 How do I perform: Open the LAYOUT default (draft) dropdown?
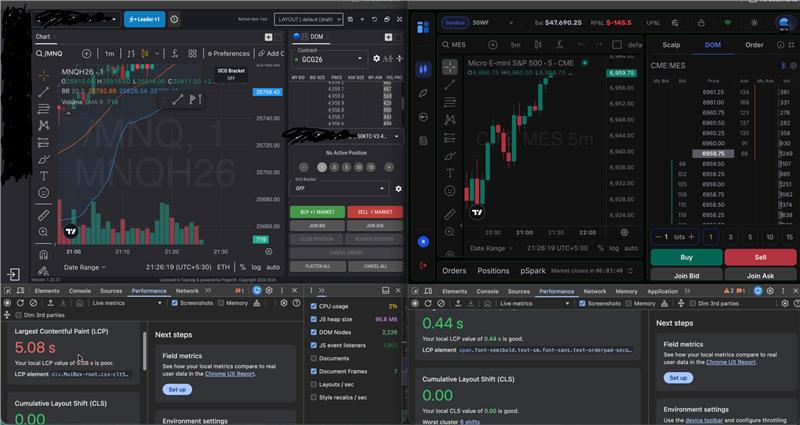(308, 19)
